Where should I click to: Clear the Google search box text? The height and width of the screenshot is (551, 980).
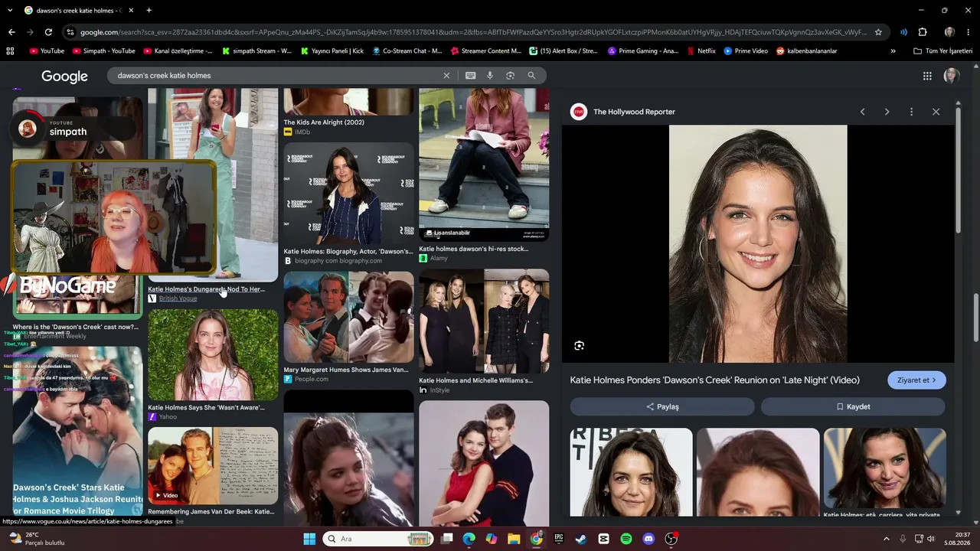tap(446, 76)
